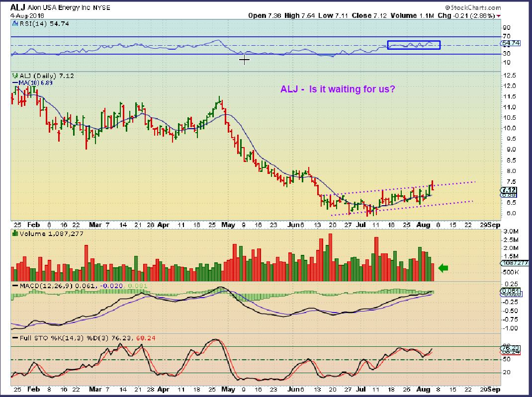Click the RSI(14) 54.74 legend label

click(x=44, y=24)
